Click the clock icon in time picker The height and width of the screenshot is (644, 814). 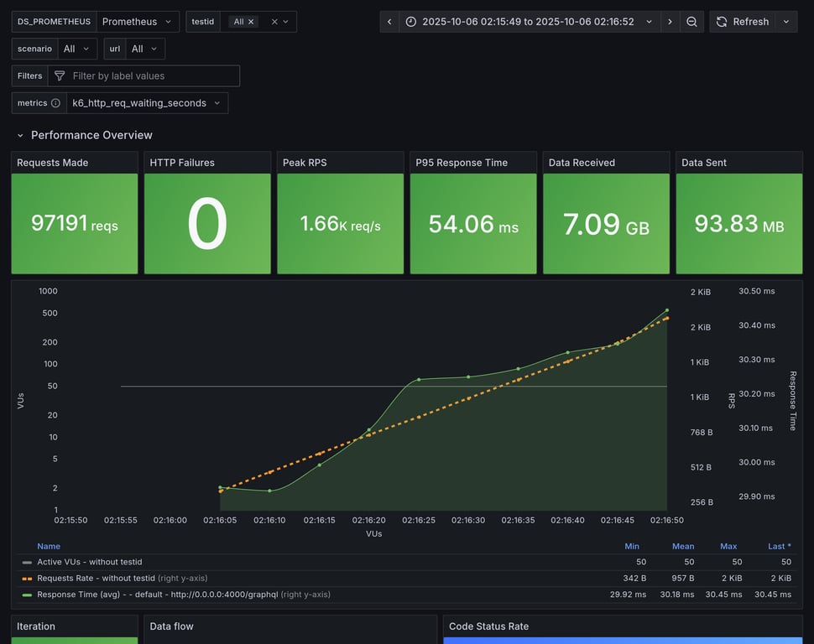[411, 22]
